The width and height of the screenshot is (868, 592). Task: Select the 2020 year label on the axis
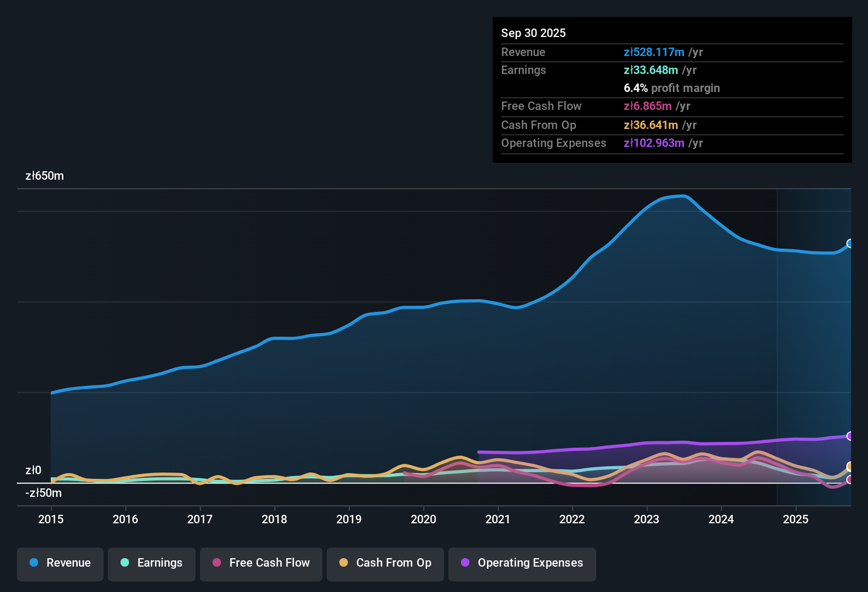(423, 520)
